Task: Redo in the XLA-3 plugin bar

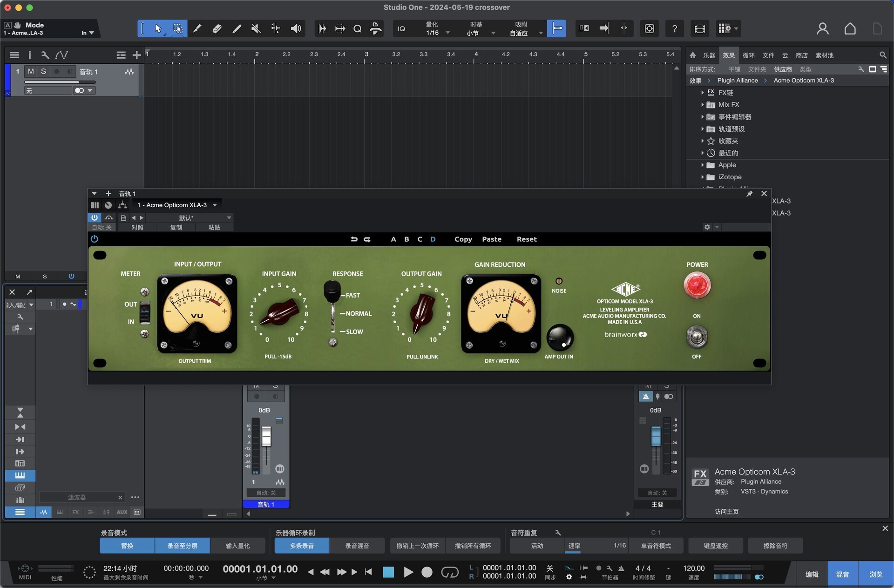Action: pyautogui.click(x=367, y=239)
